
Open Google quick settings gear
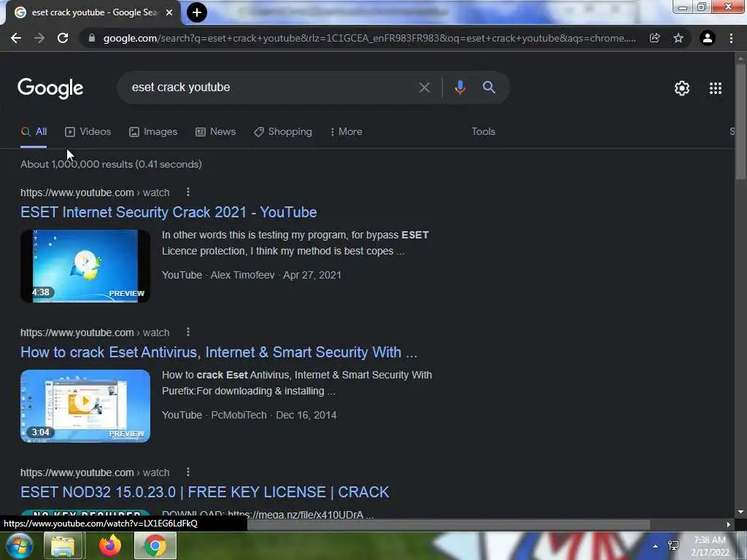pyautogui.click(x=682, y=88)
